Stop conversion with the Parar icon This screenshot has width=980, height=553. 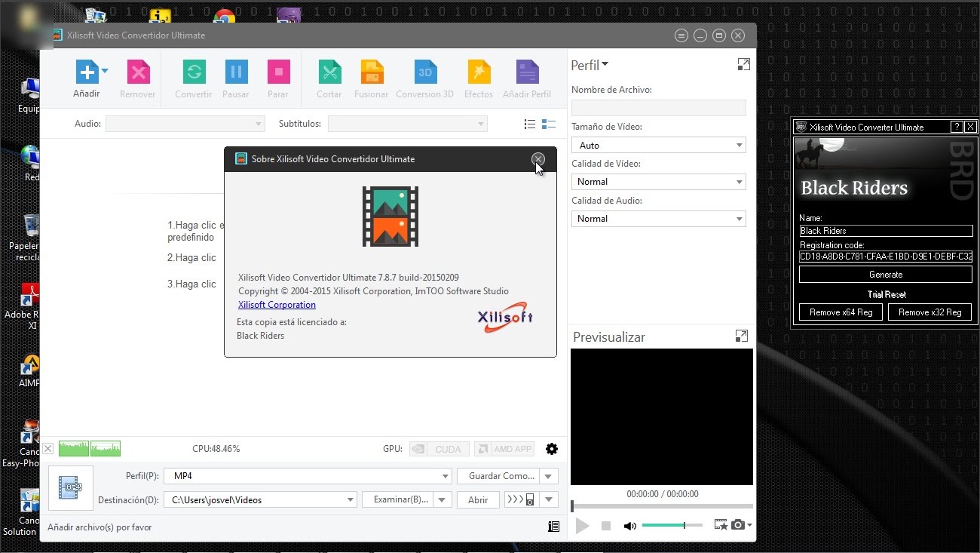(278, 72)
